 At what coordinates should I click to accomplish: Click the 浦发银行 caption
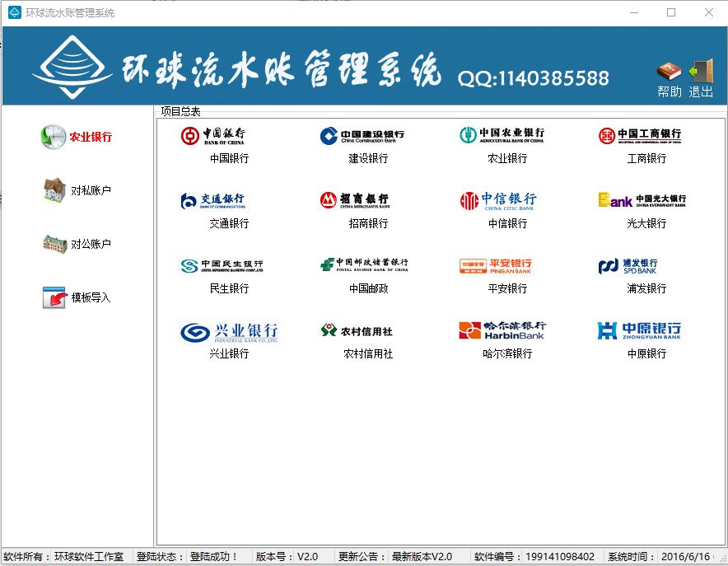(x=646, y=288)
